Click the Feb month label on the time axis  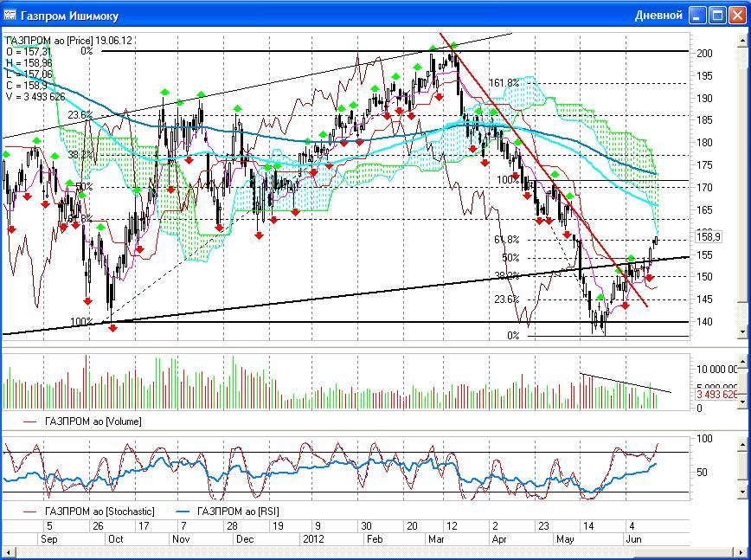coord(375,539)
